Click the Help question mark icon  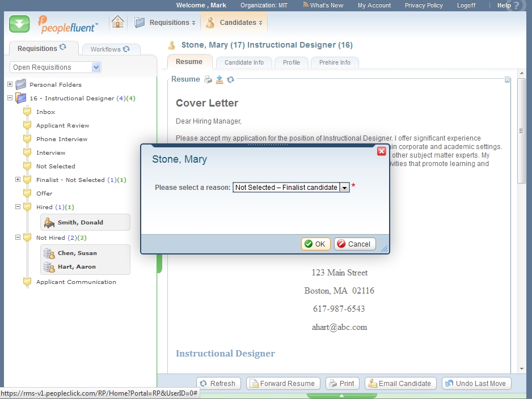[x=516, y=6]
